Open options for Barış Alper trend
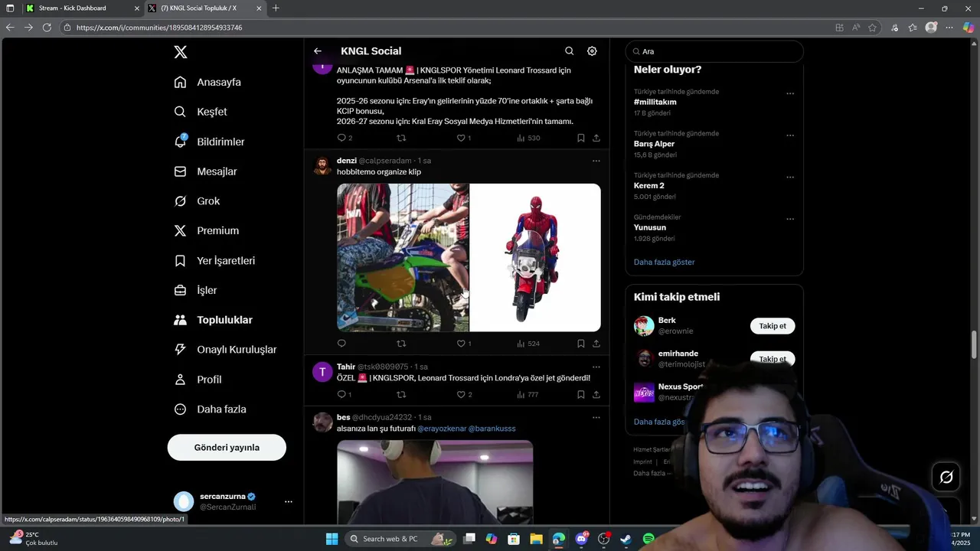 [790, 135]
